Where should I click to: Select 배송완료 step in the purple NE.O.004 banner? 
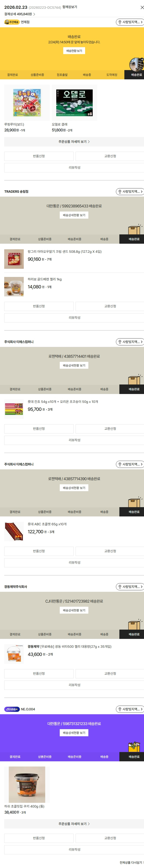click(134, 757)
